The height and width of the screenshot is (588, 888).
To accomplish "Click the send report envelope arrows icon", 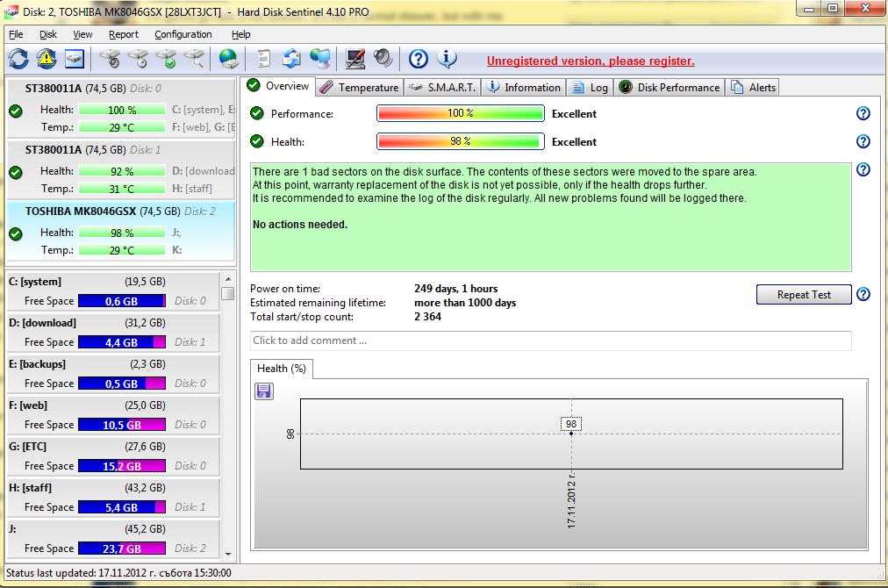I will pyautogui.click(x=291, y=58).
